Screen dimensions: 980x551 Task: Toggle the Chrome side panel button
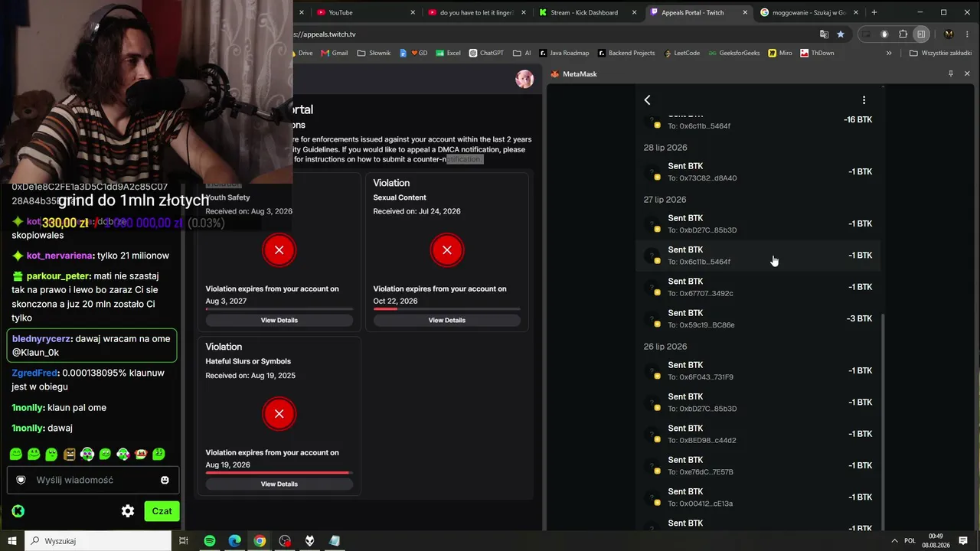pyautogui.click(x=922, y=34)
